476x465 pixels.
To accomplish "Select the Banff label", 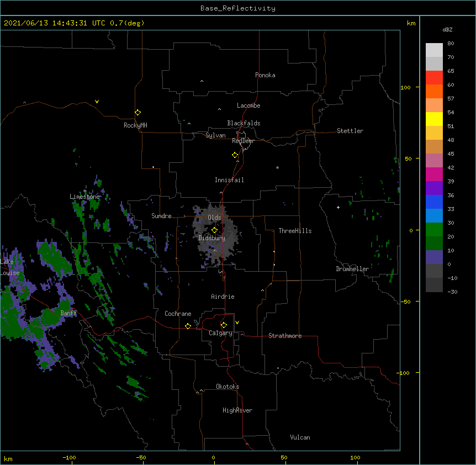I will click(68, 313).
